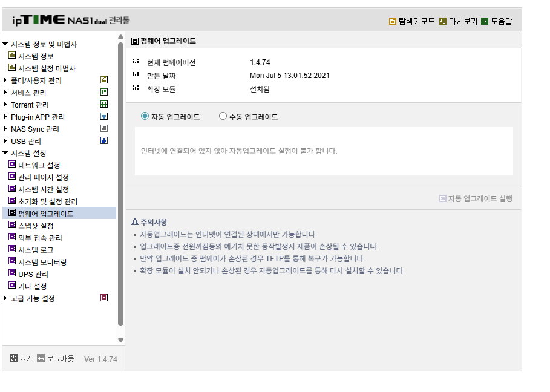550x392 pixels.
Task: Open 외부 접속 관리 menu item
Action: (40, 238)
